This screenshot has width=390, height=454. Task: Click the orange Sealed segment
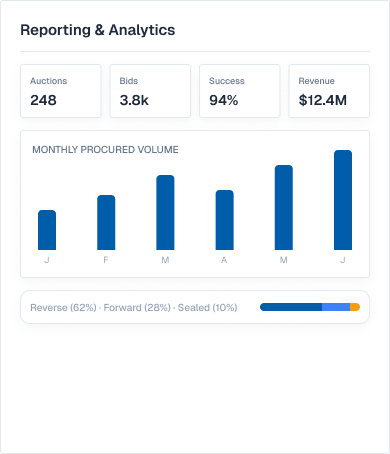[355, 307]
